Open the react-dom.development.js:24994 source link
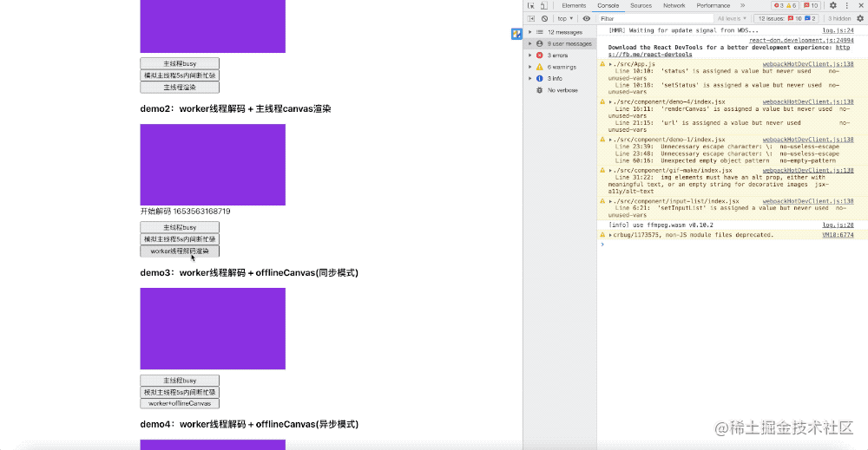Screen dimensions: 868x450 click(801, 41)
